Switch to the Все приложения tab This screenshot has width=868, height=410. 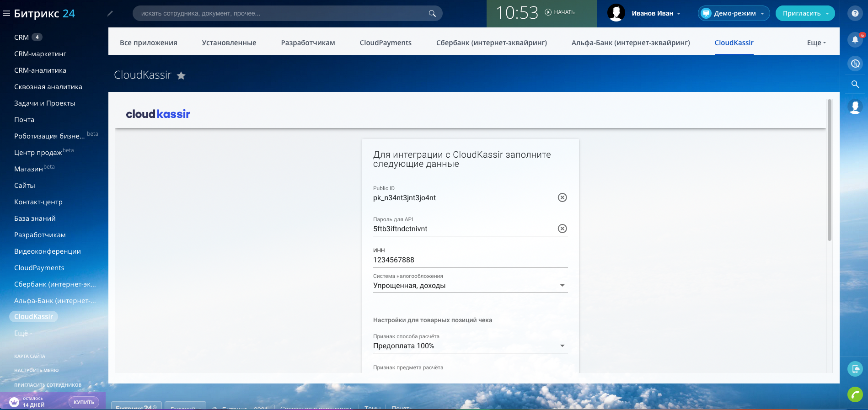point(148,43)
